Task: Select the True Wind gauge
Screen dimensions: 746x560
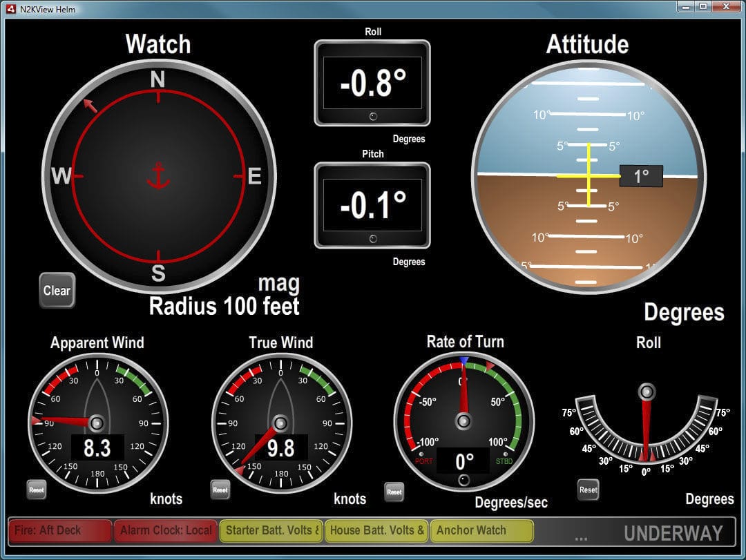Action: (281, 421)
